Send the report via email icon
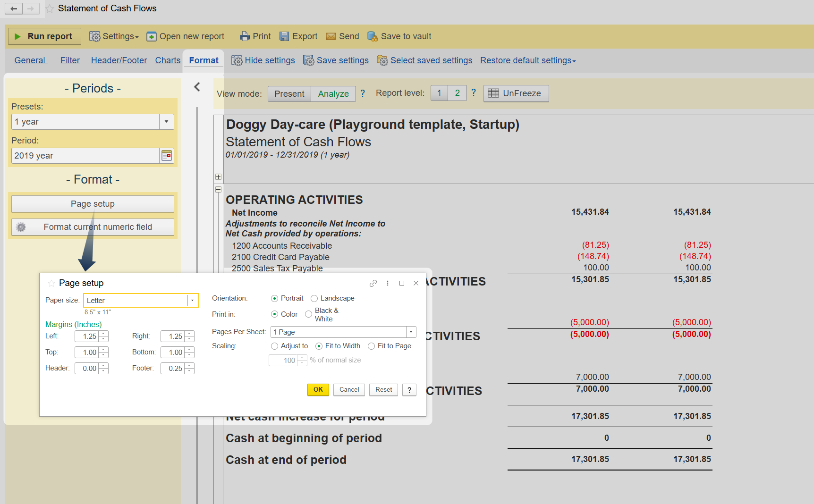This screenshot has width=814, height=504. tap(331, 36)
